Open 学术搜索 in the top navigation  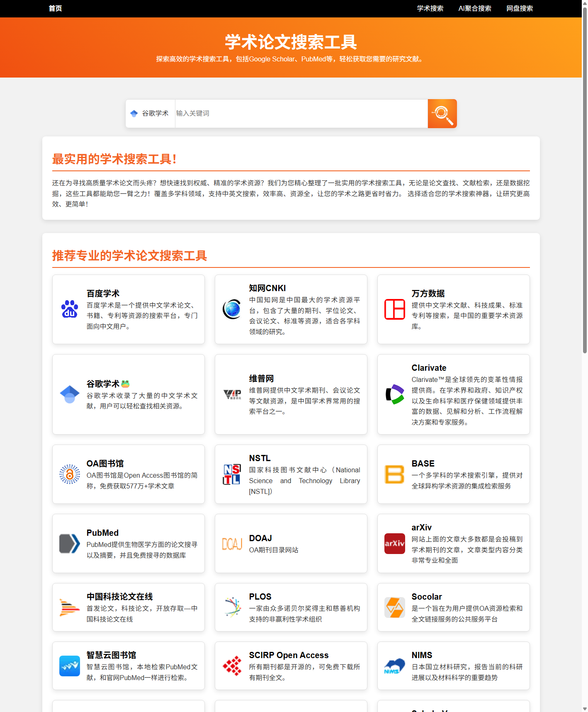point(430,8)
